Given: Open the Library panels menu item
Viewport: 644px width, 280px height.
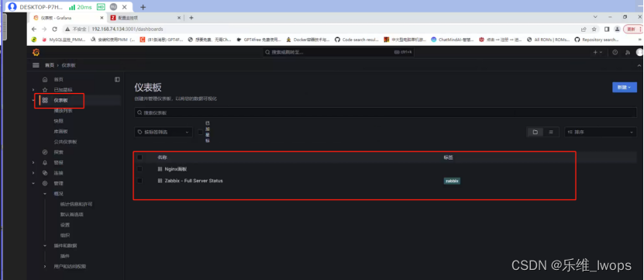Looking at the screenshot, I should (x=60, y=132).
